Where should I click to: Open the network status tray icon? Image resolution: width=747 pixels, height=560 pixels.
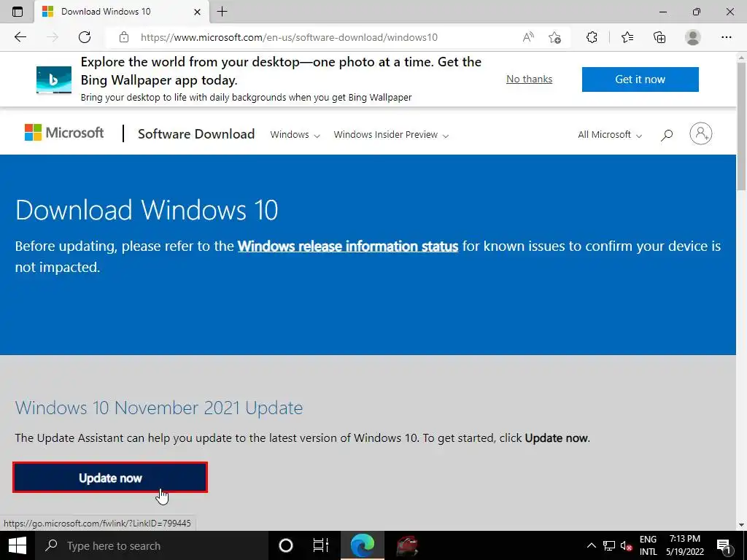pyautogui.click(x=609, y=545)
